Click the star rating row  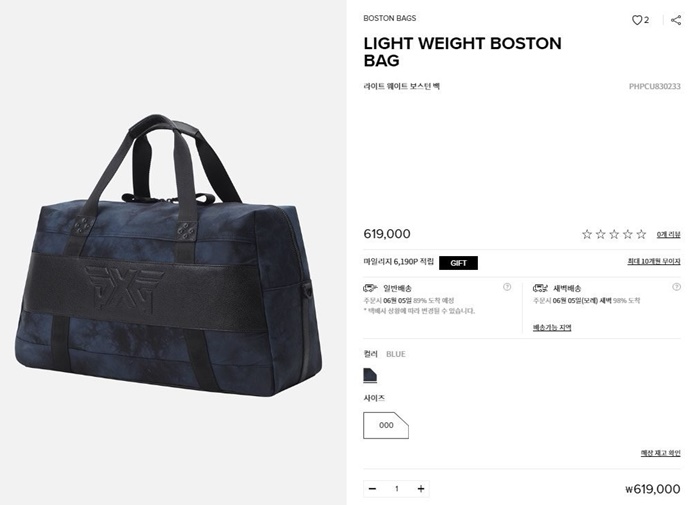point(614,234)
